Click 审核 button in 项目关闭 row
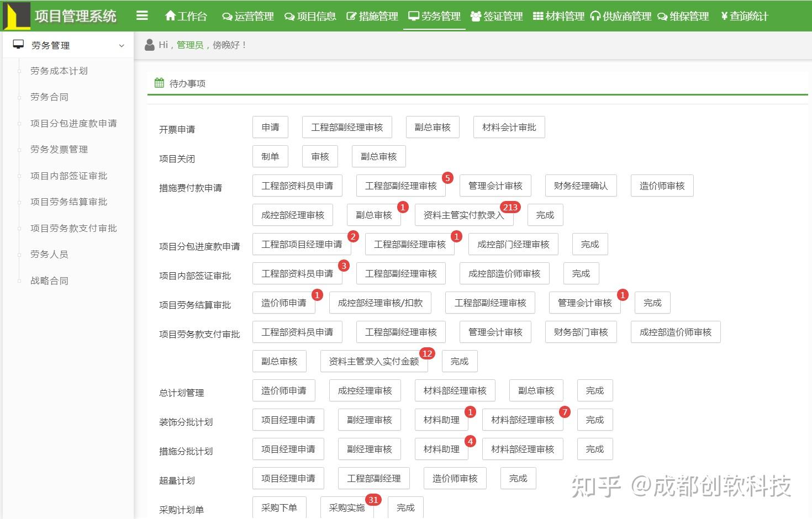 [320, 156]
